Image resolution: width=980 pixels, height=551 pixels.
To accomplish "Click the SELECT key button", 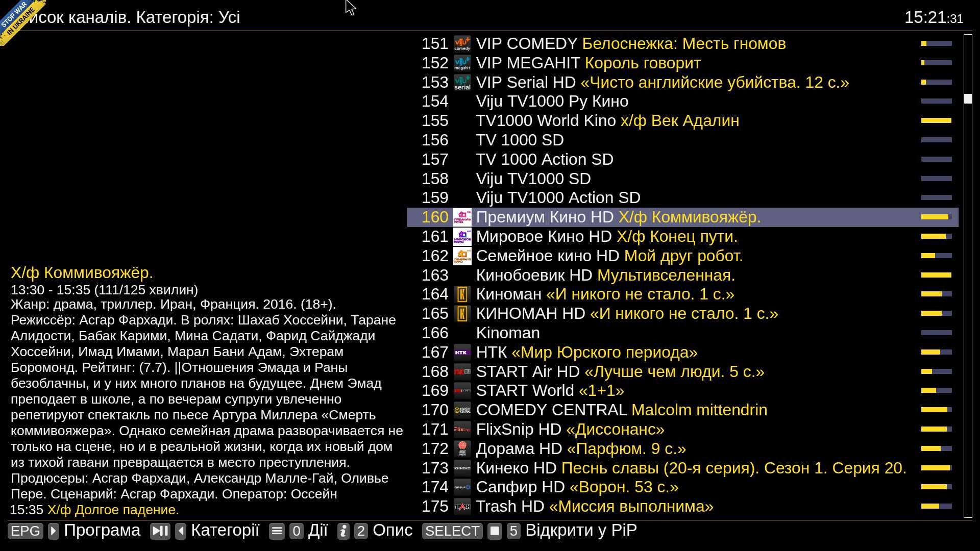I will coord(452,531).
